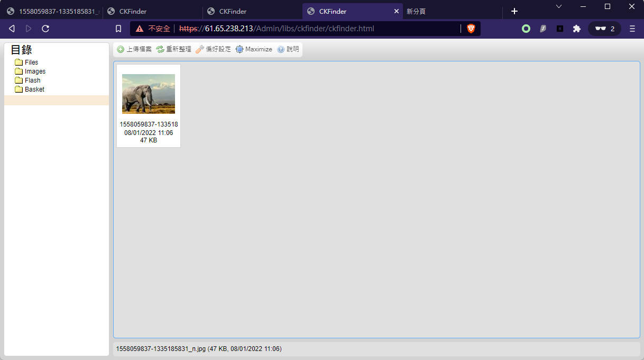644x360 pixels.
Task: Click the green circle extension icon
Action: tap(526, 29)
